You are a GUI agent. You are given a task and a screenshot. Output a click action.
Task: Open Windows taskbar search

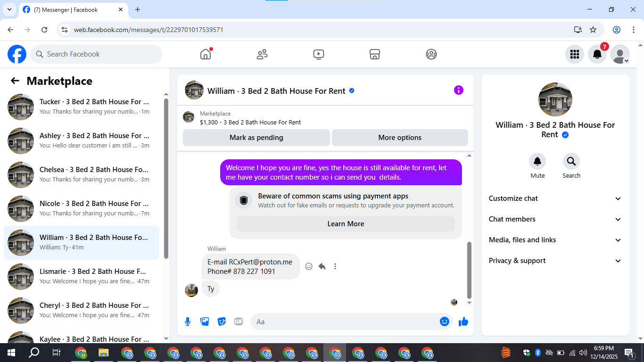[x=34, y=353]
